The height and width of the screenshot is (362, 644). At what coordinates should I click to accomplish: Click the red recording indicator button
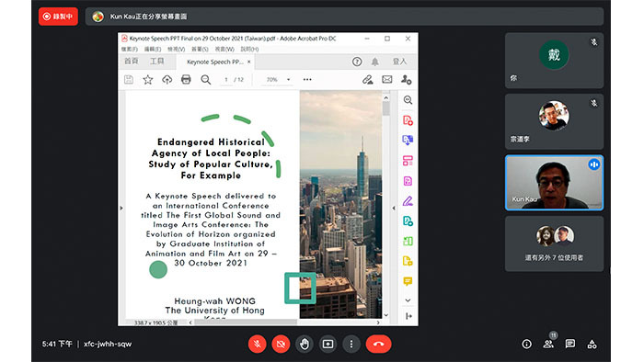[58, 17]
